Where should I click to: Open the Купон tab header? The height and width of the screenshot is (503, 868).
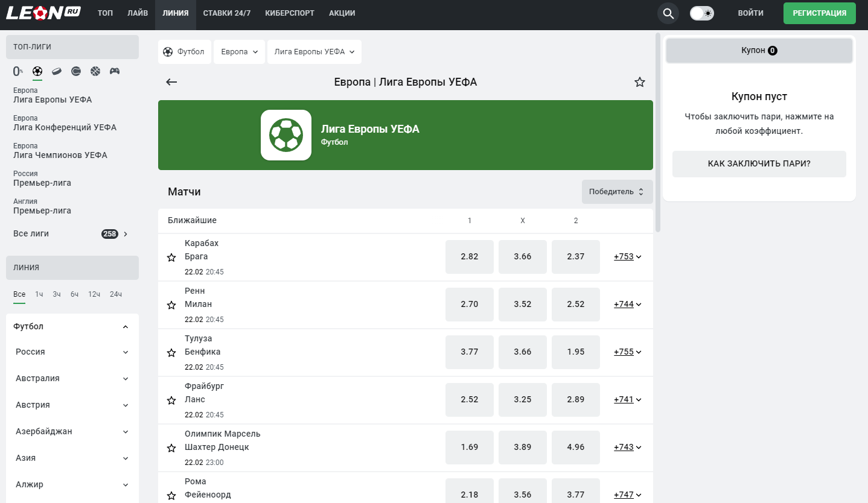759,51
